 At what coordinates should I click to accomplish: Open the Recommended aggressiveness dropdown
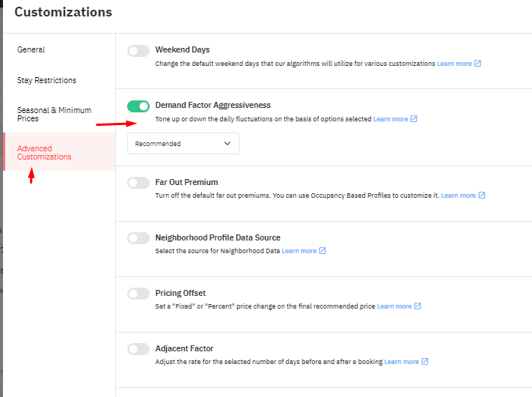pos(183,144)
